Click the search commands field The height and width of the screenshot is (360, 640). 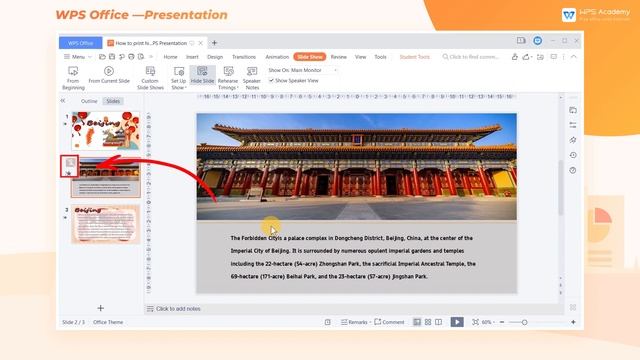coord(471,57)
